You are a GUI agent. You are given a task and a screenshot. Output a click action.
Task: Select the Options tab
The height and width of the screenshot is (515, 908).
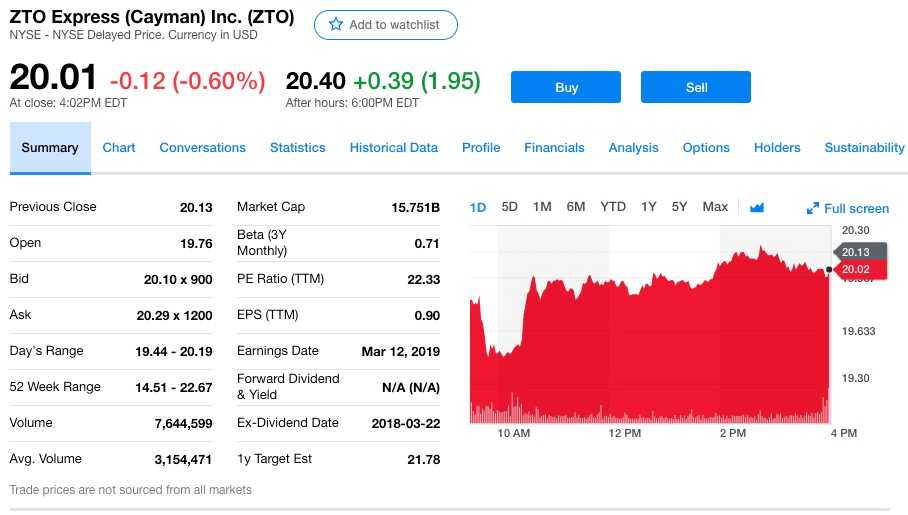click(706, 148)
